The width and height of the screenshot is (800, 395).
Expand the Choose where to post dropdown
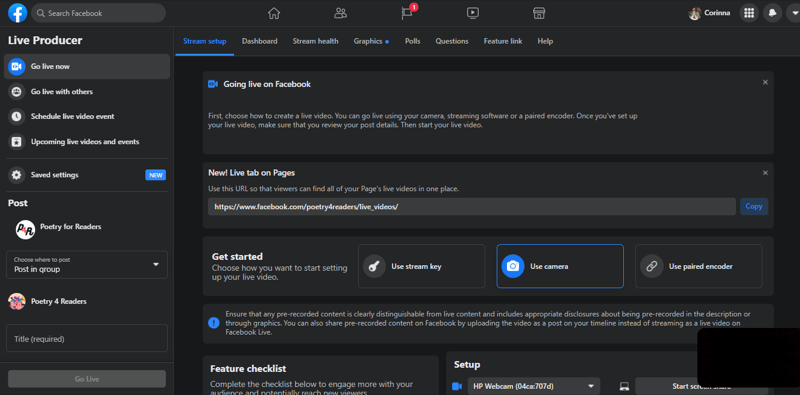[87, 264]
